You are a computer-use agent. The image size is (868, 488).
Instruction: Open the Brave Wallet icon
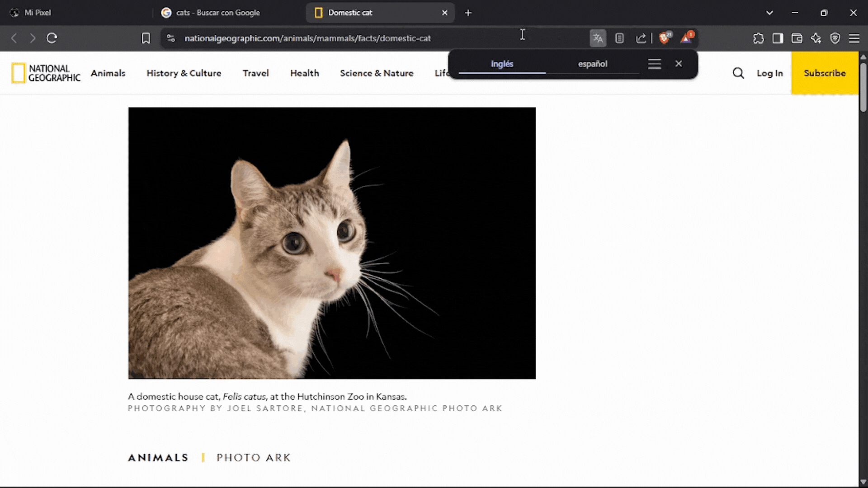point(797,38)
